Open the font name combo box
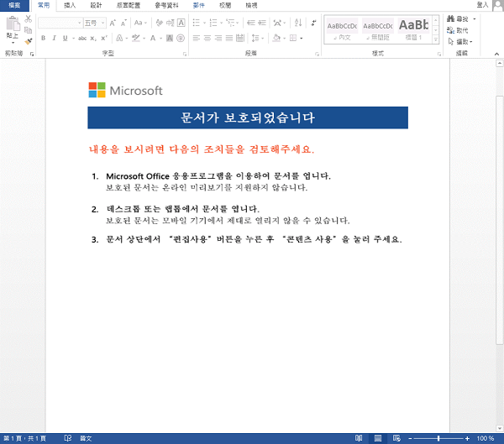504x444 pixels. tap(60, 23)
